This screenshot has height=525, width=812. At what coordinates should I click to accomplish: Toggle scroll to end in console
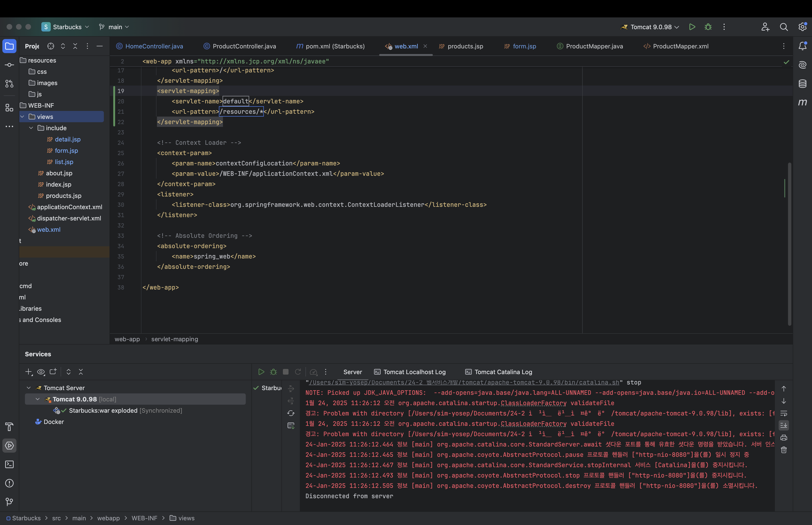(x=784, y=425)
